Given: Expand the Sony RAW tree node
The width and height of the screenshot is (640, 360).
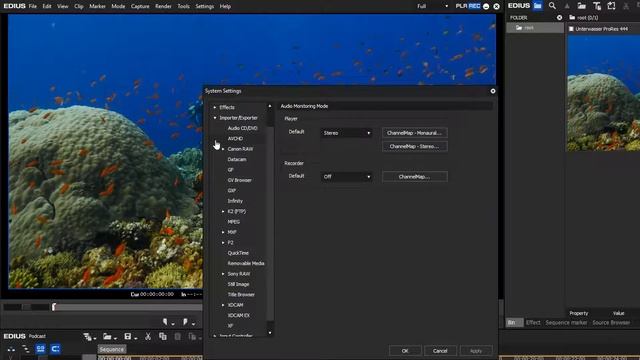Looking at the screenshot, I should pos(223,274).
